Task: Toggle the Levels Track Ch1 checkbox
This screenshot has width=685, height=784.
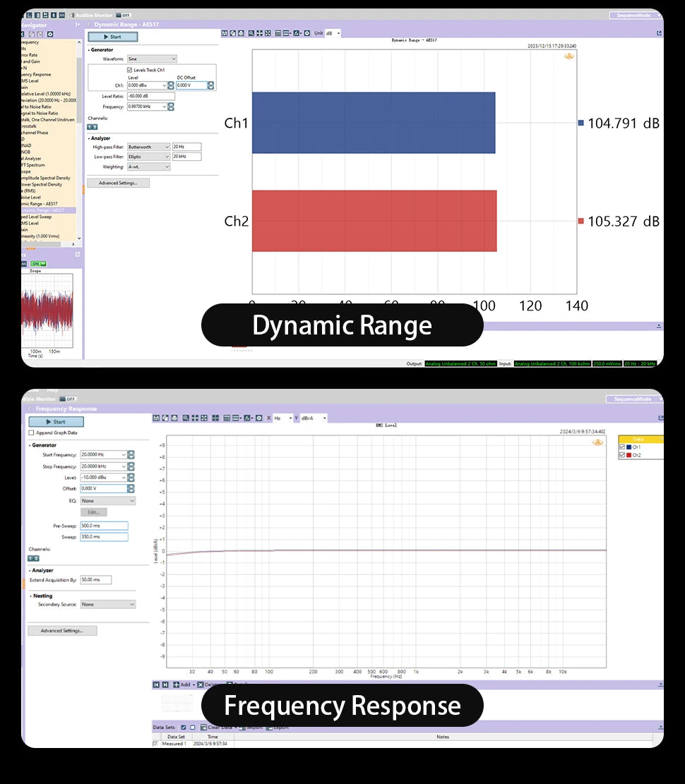Action: tap(130, 70)
